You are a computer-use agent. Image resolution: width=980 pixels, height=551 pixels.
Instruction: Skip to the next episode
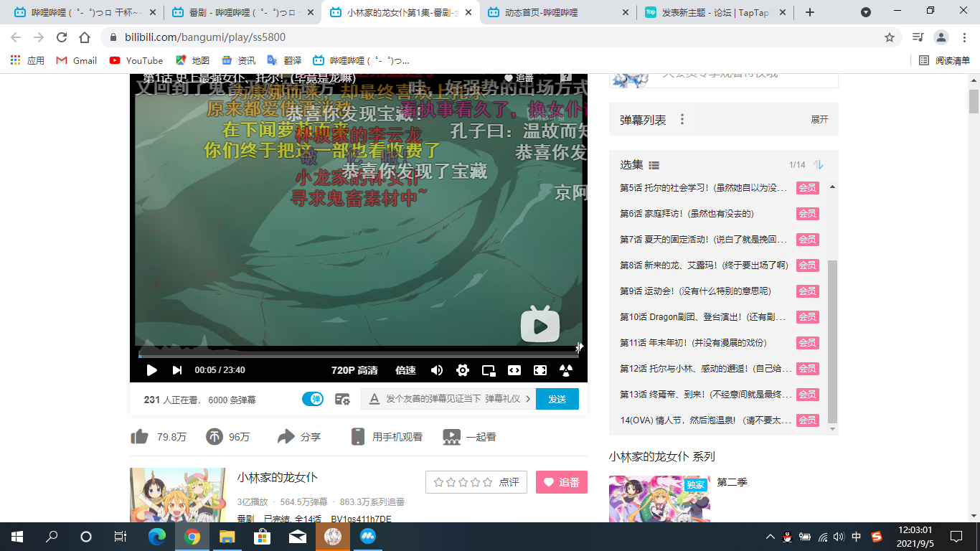click(x=177, y=370)
